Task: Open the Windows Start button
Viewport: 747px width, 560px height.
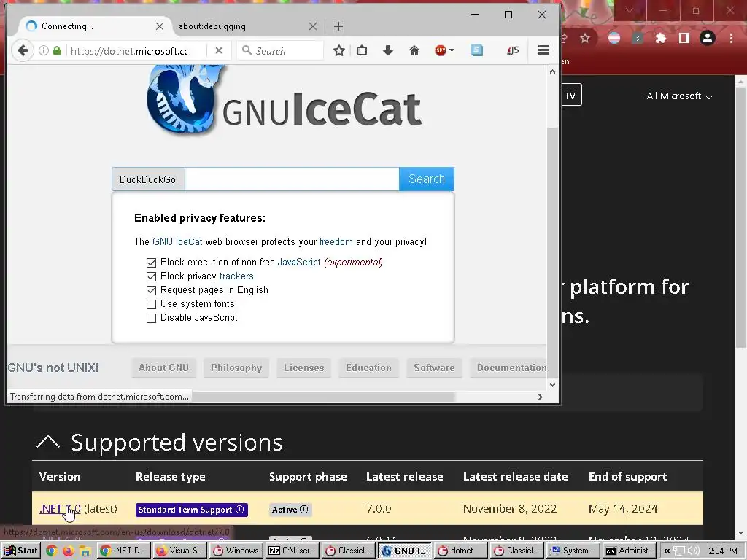Action: (x=20, y=551)
